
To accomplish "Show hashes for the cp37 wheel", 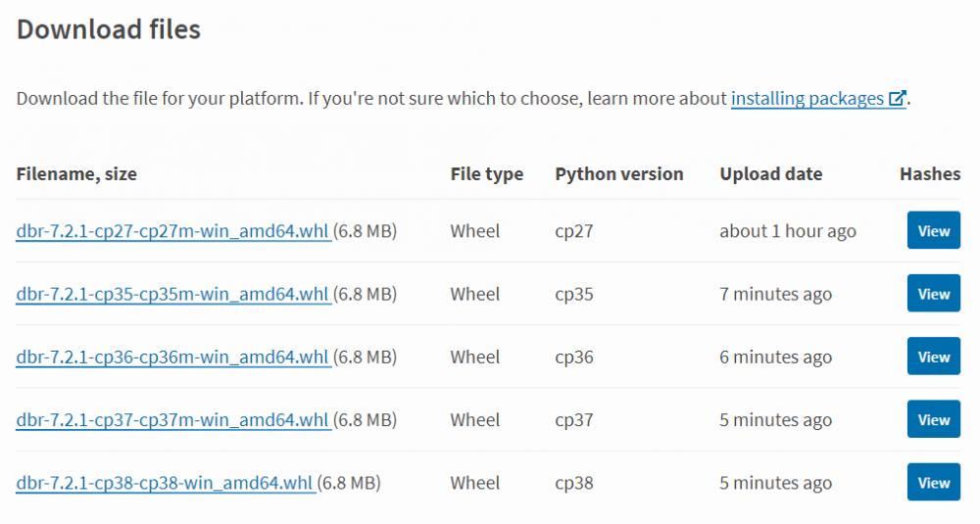I will pyautogui.click(x=933, y=420).
